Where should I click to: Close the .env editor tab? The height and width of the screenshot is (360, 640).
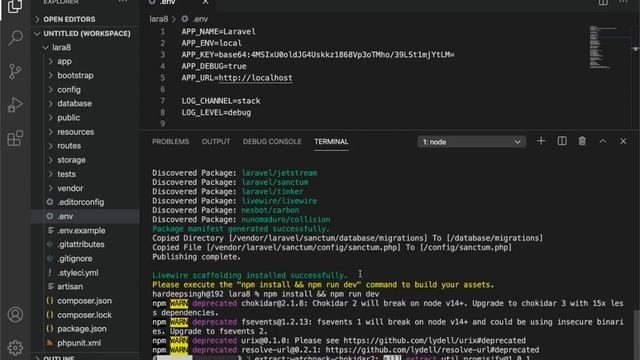[x=205, y=2]
